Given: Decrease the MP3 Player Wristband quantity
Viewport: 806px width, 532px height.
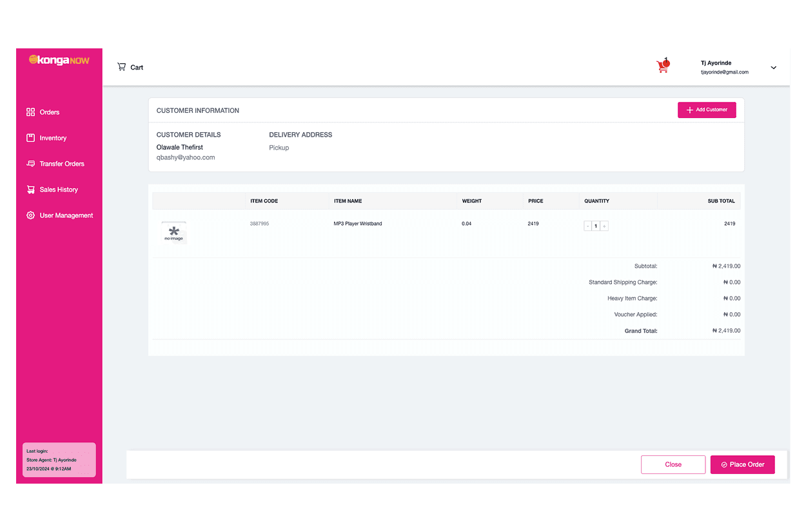Looking at the screenshot, I should click(587, 226).
